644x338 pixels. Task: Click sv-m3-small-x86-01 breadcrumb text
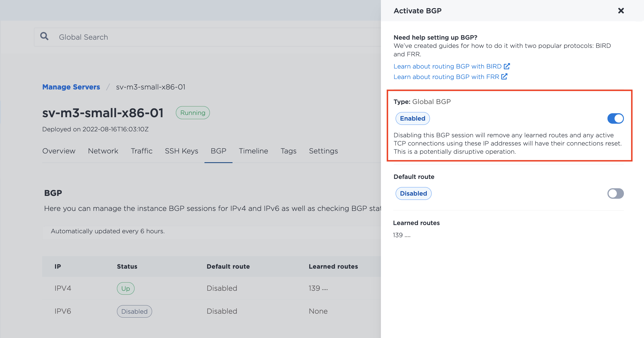[x=151, y=87]
